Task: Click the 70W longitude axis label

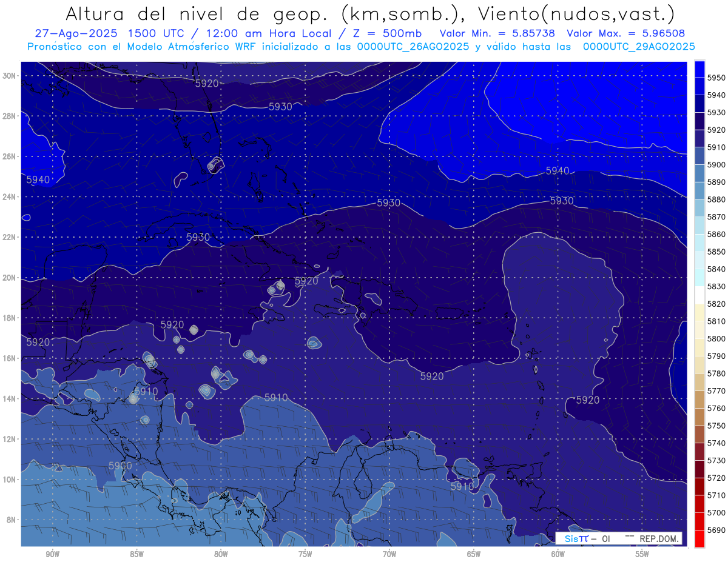Action: point(389,554)
